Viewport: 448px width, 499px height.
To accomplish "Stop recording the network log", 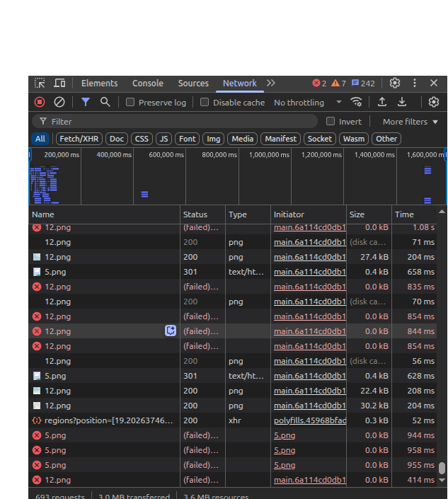I will pyautogui.click(x=40, y=102).
